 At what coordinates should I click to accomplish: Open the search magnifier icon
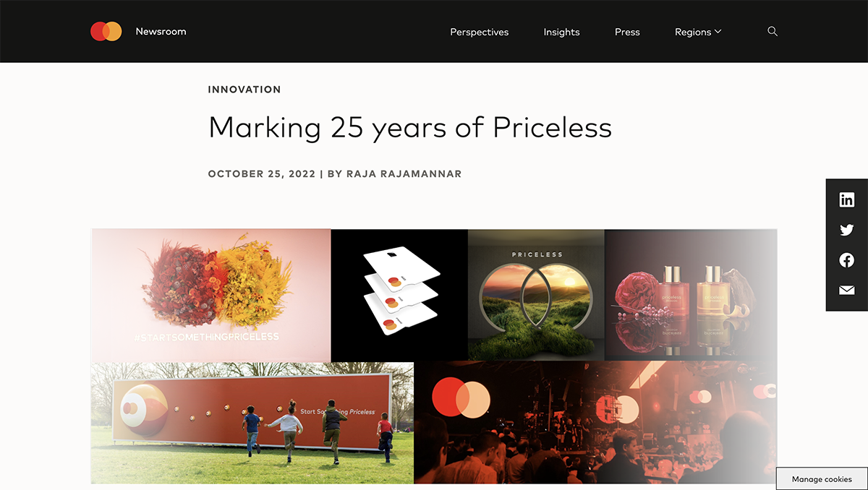point(773,31)
